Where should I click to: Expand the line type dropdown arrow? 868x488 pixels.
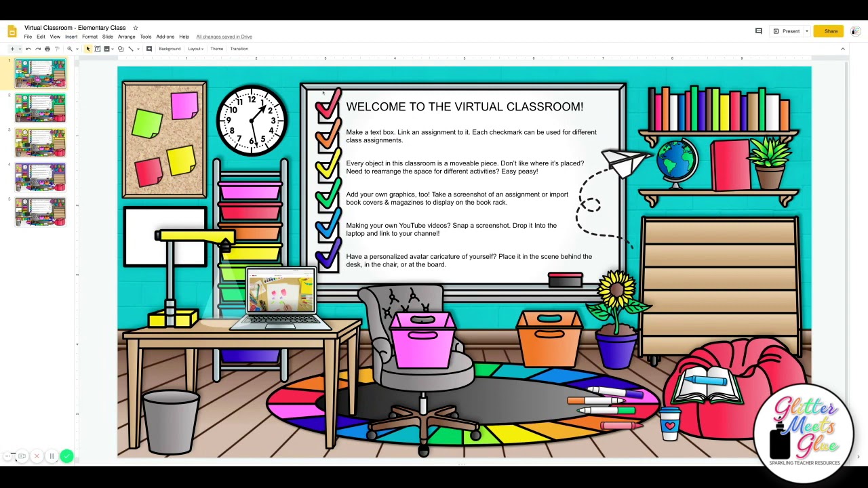(138, 49)
